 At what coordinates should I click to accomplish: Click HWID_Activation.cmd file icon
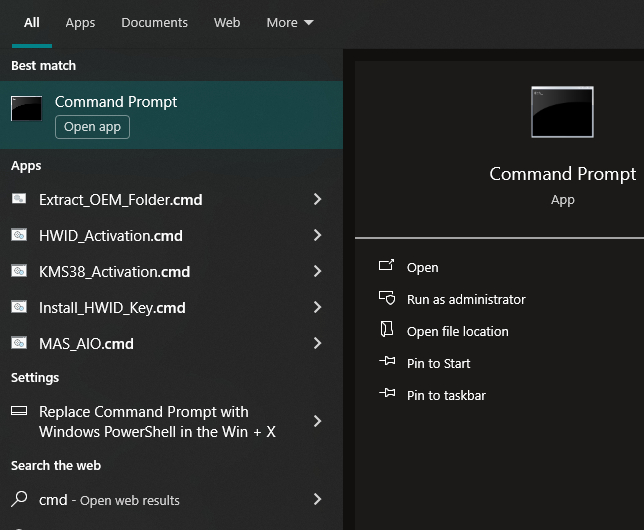[19, 235]
